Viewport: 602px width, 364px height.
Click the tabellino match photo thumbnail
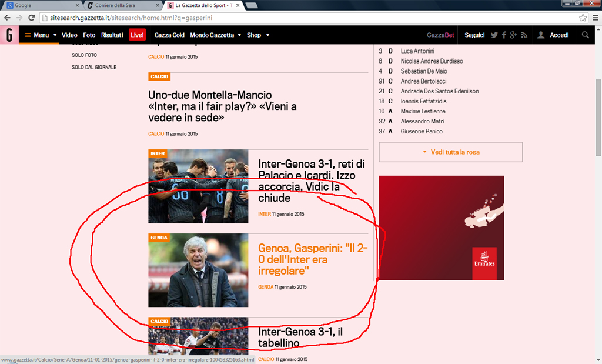198,336
